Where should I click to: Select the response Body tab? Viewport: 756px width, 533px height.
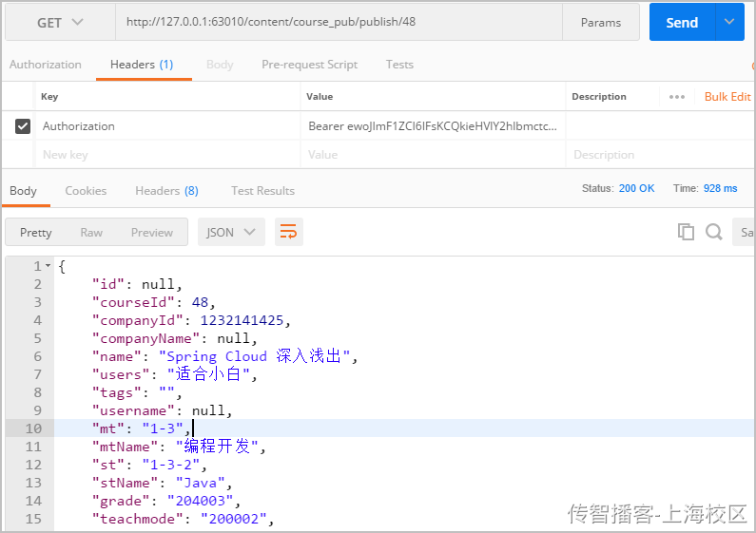(x=23, y=191)
